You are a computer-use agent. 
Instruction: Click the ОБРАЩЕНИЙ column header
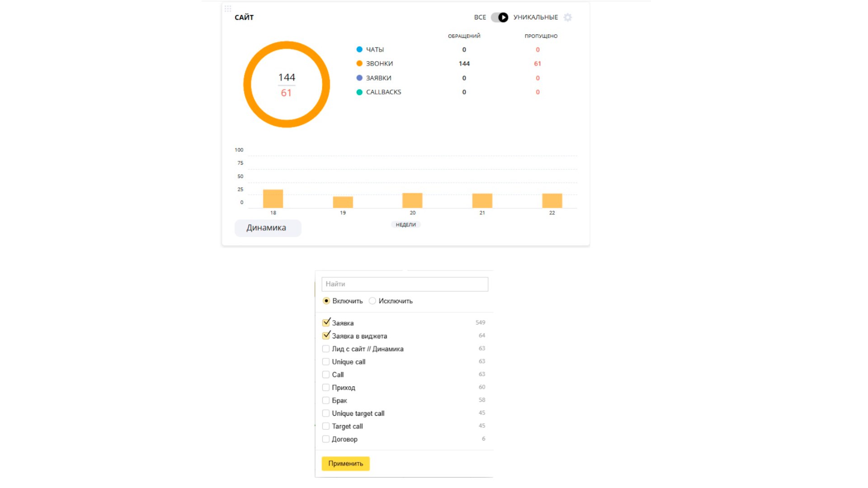pyautogui.click(x=464, y=36)
